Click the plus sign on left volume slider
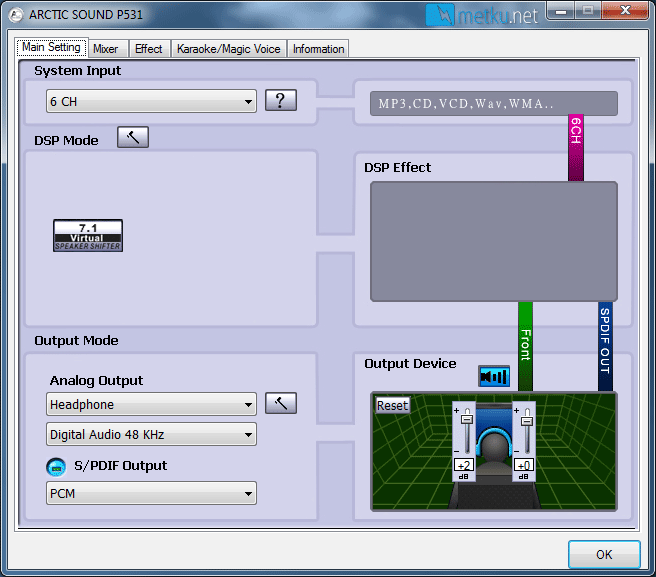The height and width of the screenshot is (577, 656). coord(456,410)
